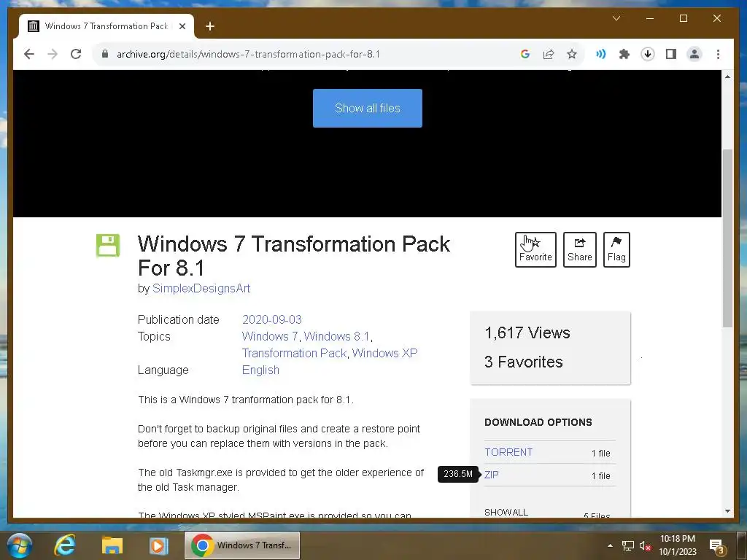Click the scrollbar down arrow
747x560 pixels.
tap(727, 511)
